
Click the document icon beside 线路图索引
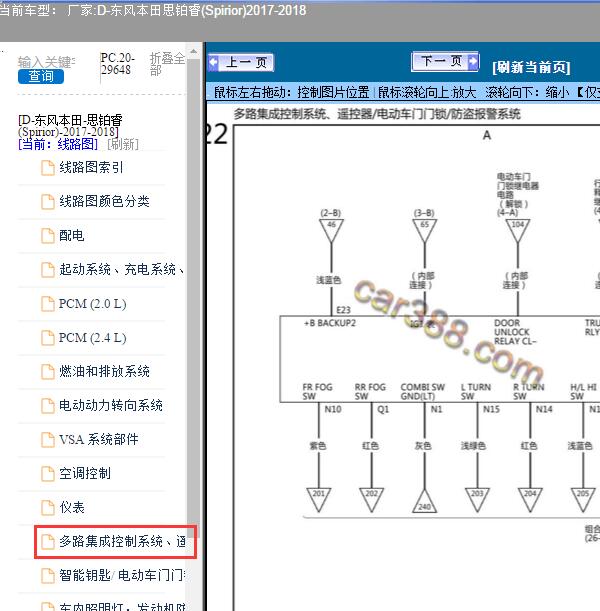[x=48, y=168]
